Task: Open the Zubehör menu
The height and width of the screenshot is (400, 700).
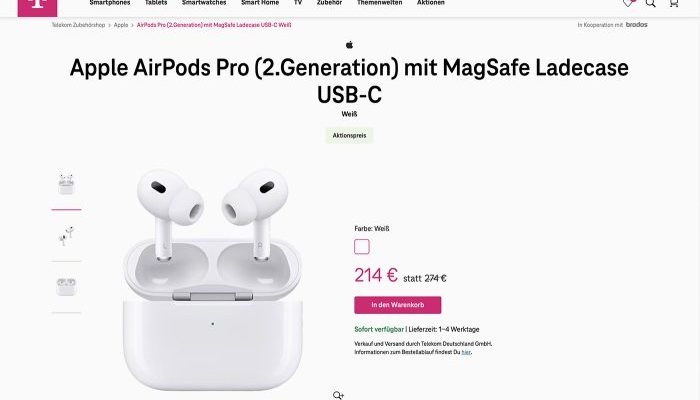Action: (329, 3)
